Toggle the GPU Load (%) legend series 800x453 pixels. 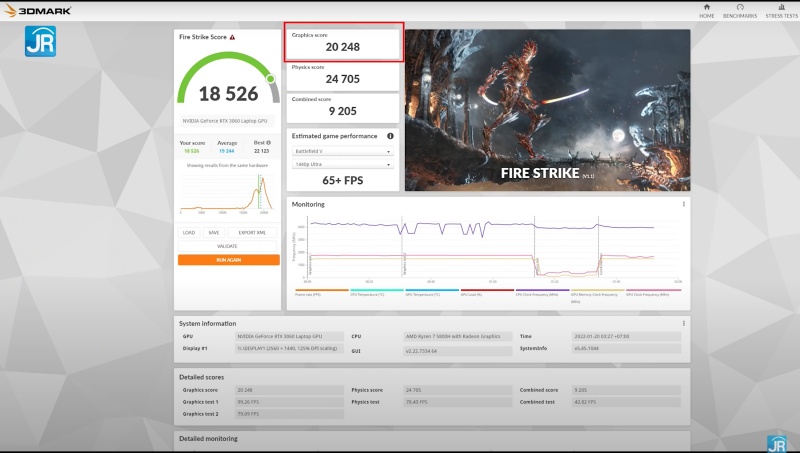487,292
